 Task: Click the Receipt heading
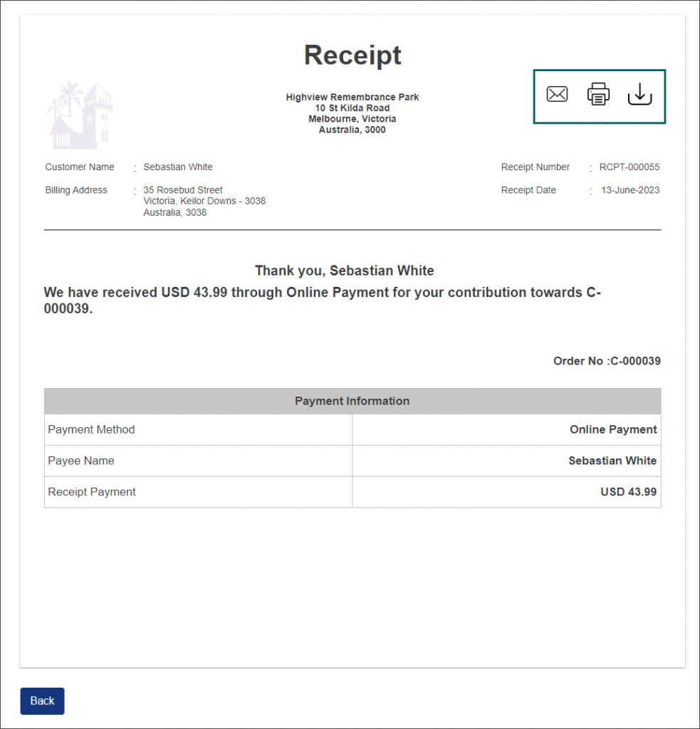pyautogui.click(x=352, y=55)
